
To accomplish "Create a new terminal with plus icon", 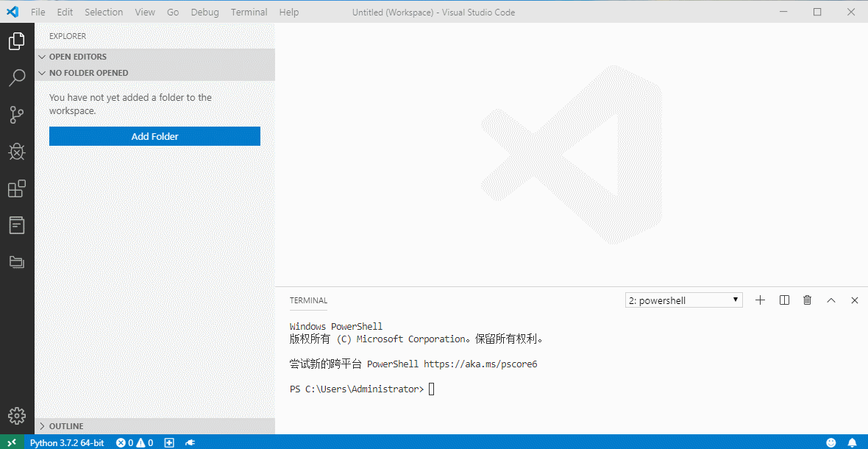I will 761,300.
